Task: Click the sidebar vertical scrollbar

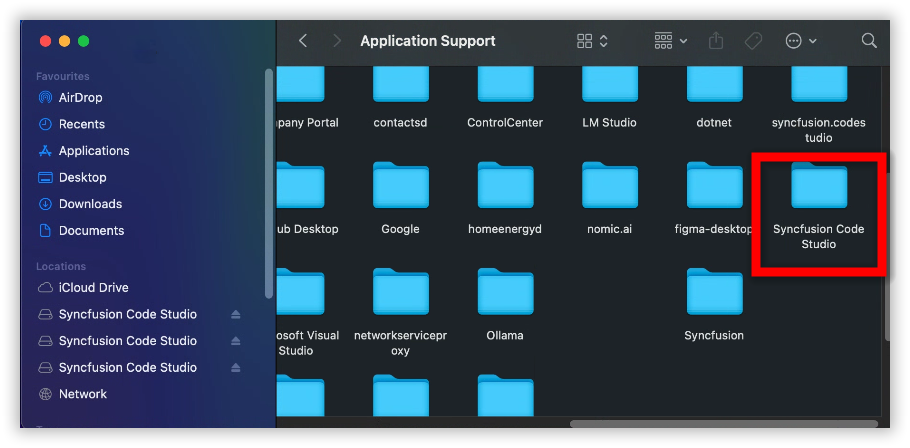Action: pos(268,180)
